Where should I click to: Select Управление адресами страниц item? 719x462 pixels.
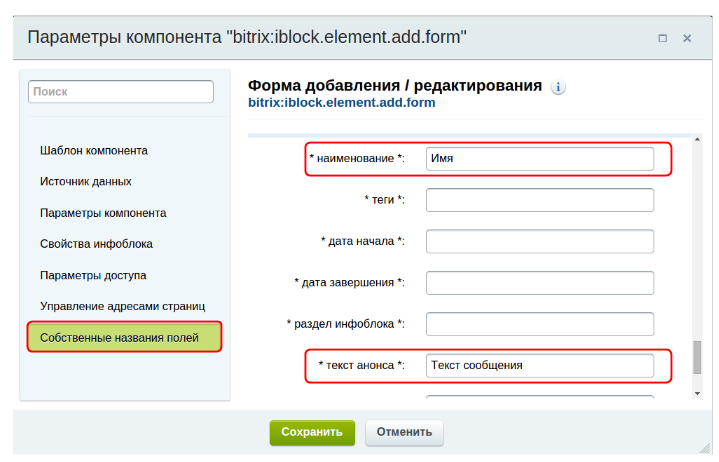tap(122, 306)
